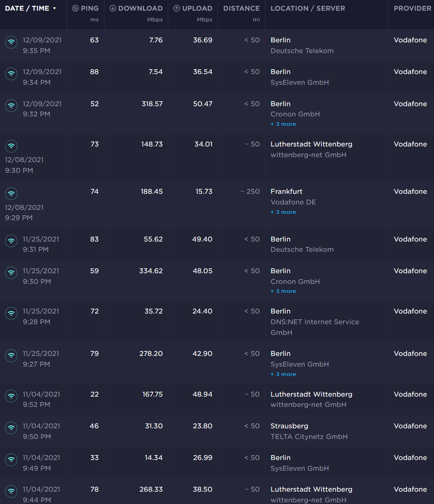This screenshot has height=504, width=434.
Task: Click 'SysEleven GmbH' in 12/09/2021 9:34 PM row
Action: [x=300, y=83]
